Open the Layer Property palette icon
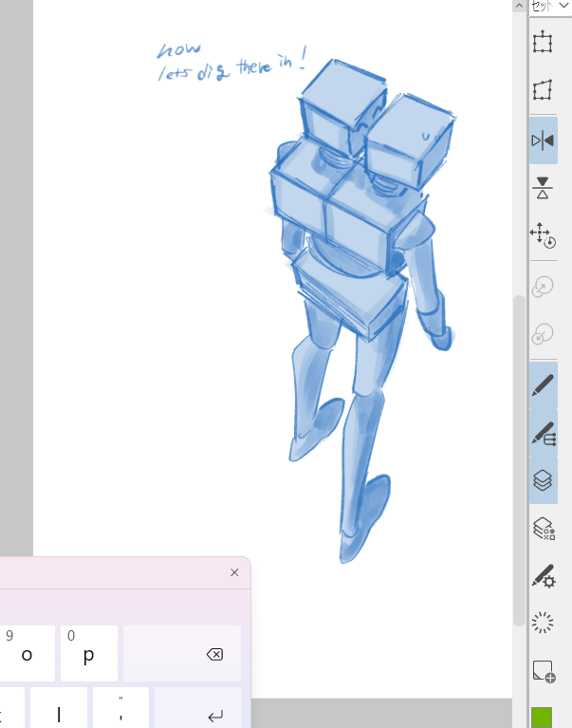The image size is (572, 728). [544, 529]
